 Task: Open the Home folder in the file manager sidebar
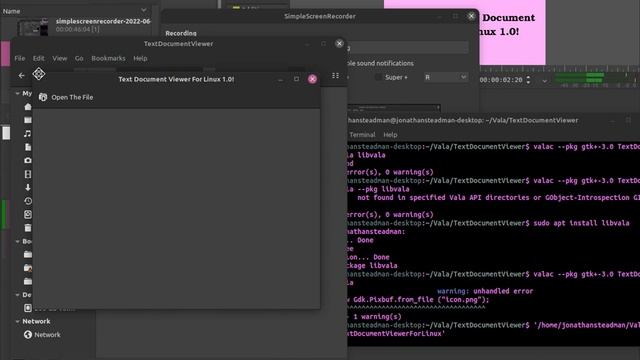[27, 107]
